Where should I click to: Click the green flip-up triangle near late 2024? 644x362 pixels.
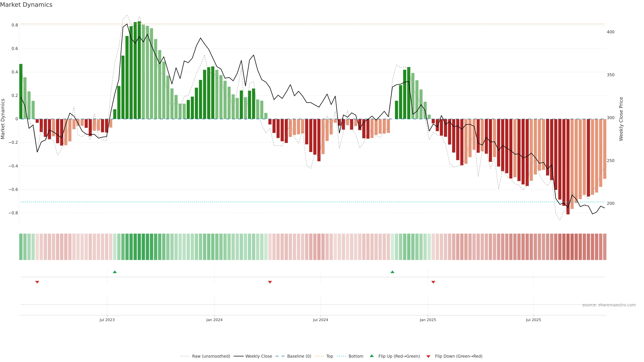point(392,272)
